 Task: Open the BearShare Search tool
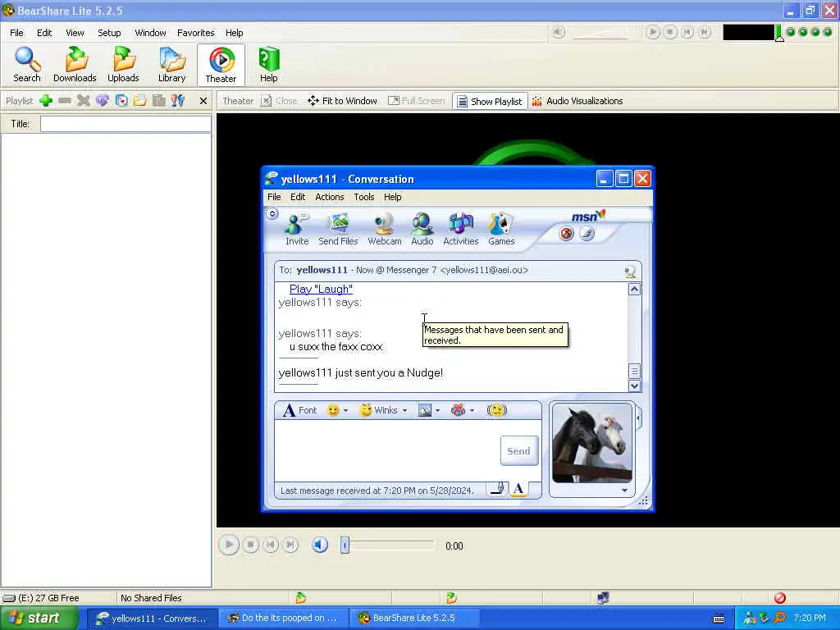click(x=27, y=64)
